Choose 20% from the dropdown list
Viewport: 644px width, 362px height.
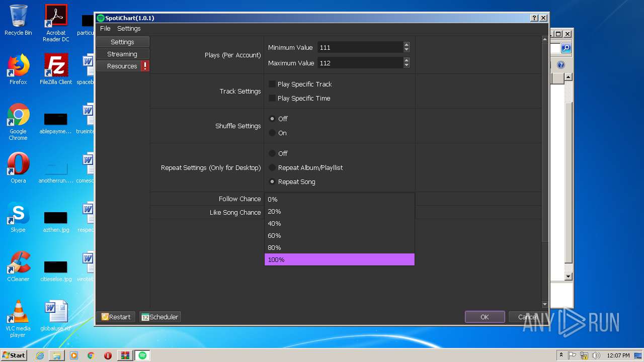point(340,211)
